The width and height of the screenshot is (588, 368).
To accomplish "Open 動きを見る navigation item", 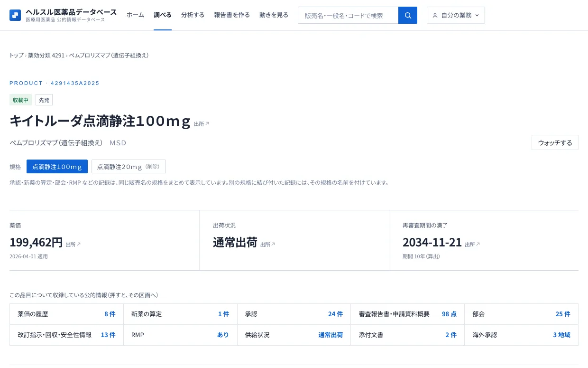I will 274,15.
